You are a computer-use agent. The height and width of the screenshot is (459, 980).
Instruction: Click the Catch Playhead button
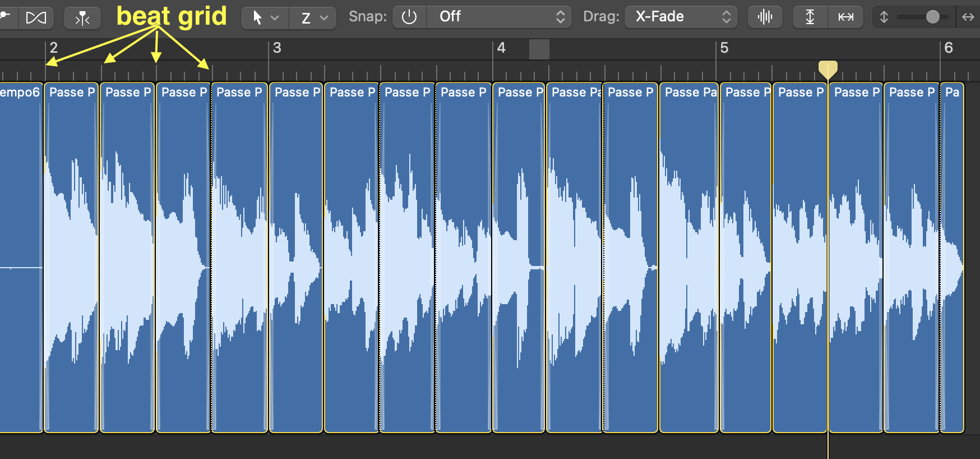point(82,17)
